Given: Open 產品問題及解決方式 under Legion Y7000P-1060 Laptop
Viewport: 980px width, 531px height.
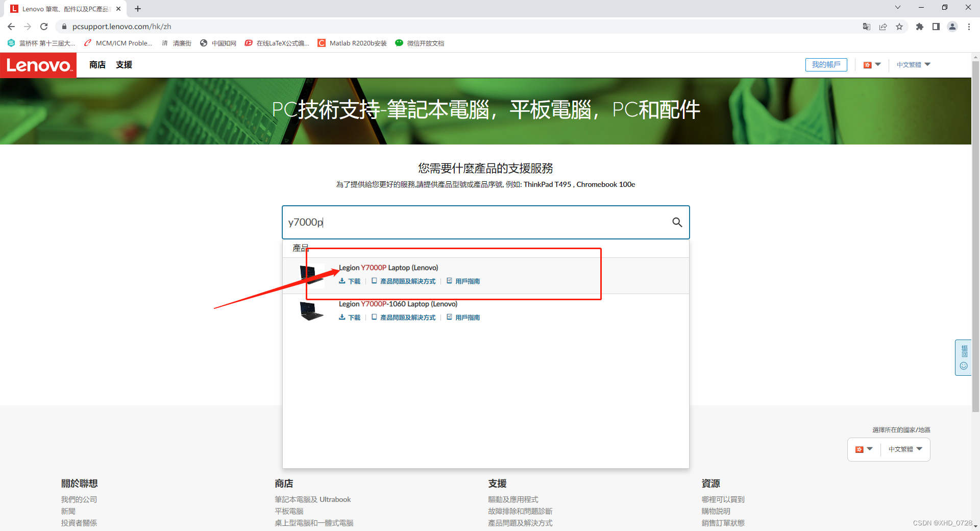Looking at the screenshot, I should [x=403, y=318].
